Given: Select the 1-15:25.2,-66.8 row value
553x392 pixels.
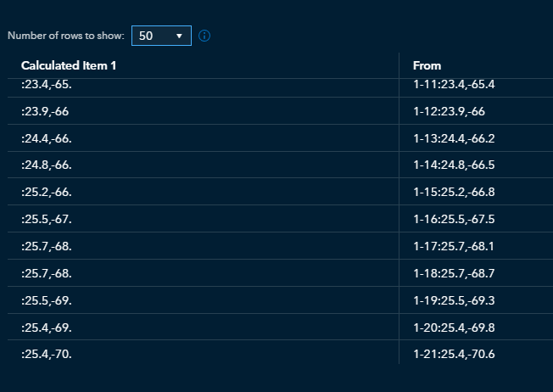Looking at the screenshot, I should click(x=454, y=192).
